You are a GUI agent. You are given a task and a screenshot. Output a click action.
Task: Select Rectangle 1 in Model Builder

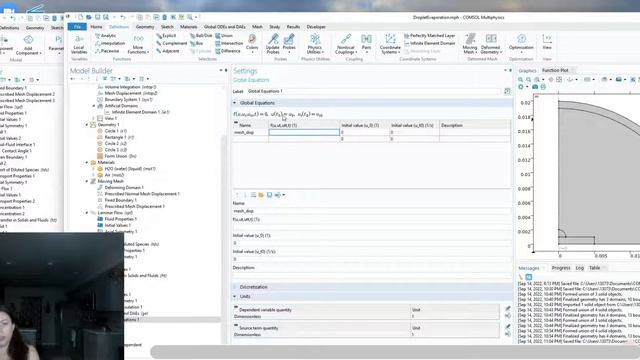pos(116,138)
